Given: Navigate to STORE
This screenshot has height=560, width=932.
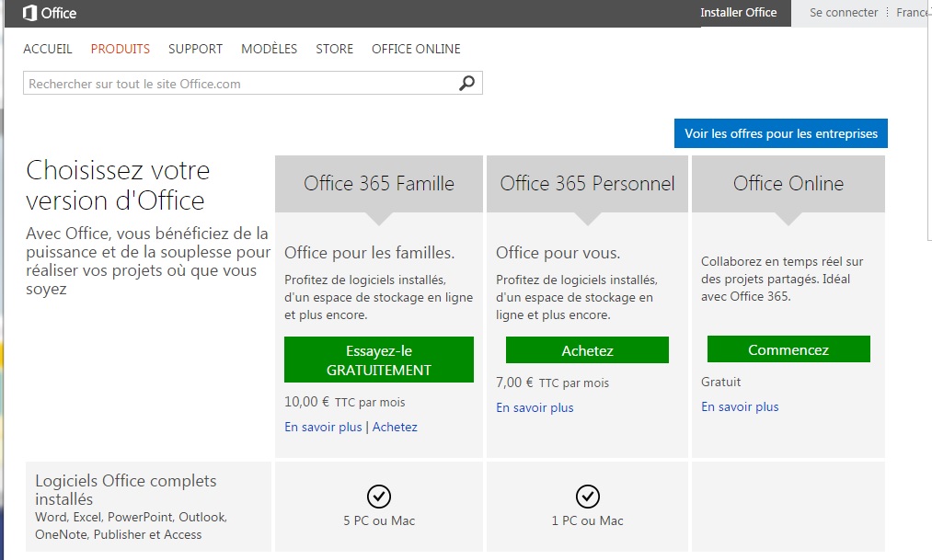Looking at the screenshot, I should click(335, 49).
